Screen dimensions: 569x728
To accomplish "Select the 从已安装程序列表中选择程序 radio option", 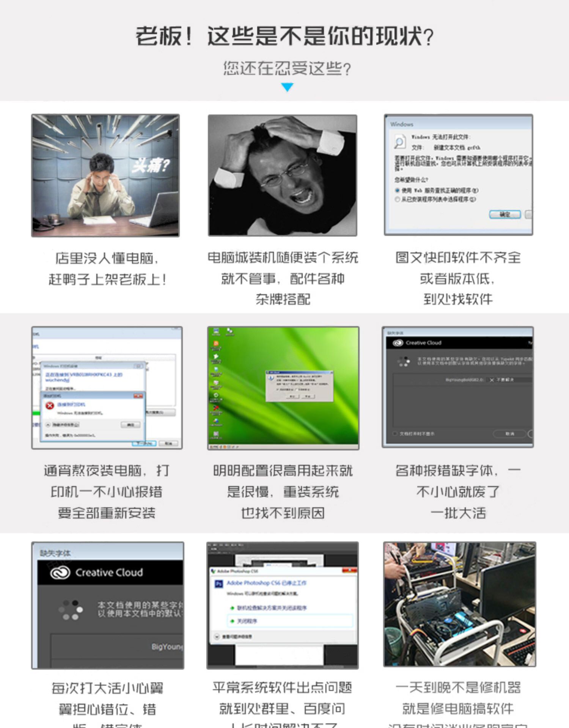I will pyautogui.click(x=397, y=199).
